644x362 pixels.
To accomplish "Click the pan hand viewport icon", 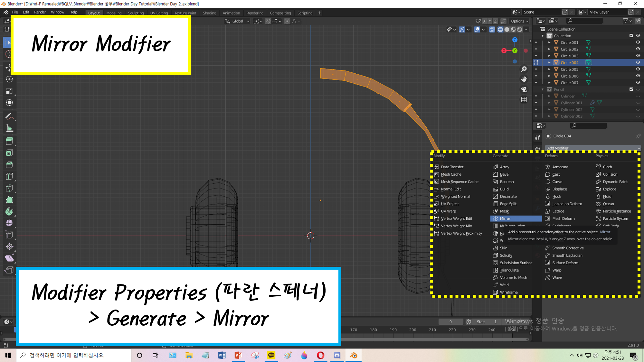I will click(524, 79).
